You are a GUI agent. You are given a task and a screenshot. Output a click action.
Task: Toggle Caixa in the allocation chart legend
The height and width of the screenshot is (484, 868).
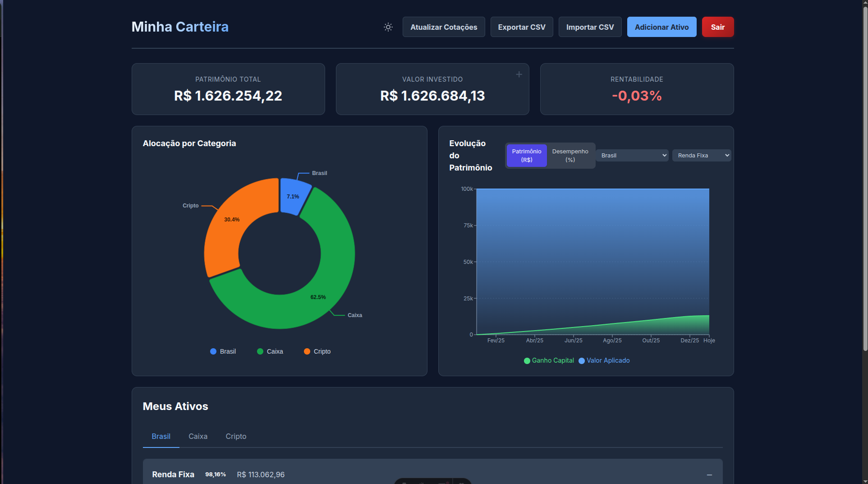270,351
